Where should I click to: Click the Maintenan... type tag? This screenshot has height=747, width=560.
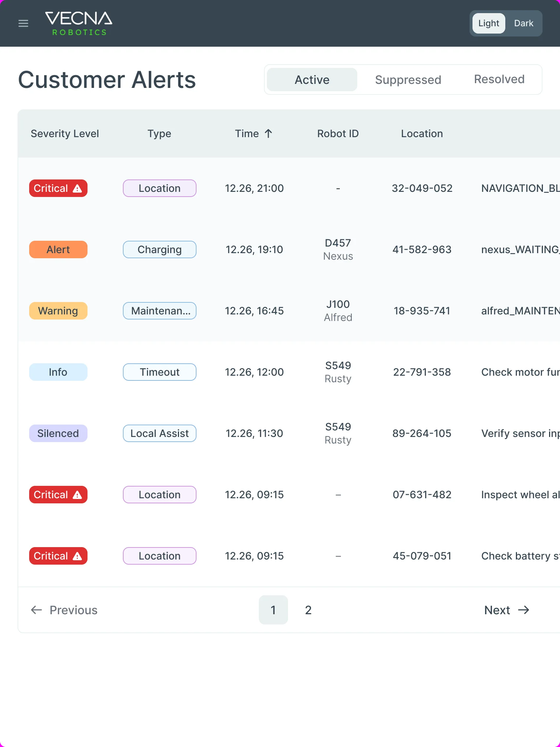coord(160,311)
